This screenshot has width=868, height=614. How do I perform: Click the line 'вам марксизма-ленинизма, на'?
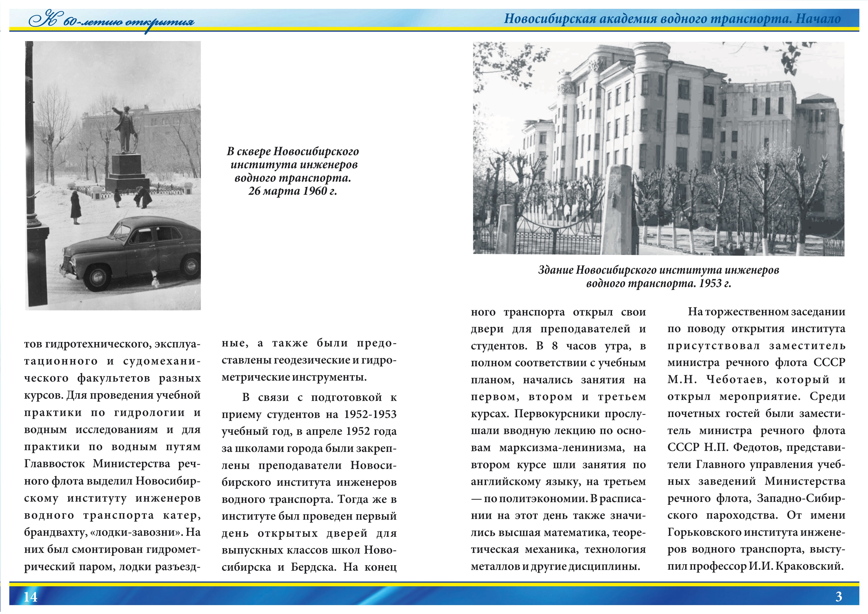(558, 448)
